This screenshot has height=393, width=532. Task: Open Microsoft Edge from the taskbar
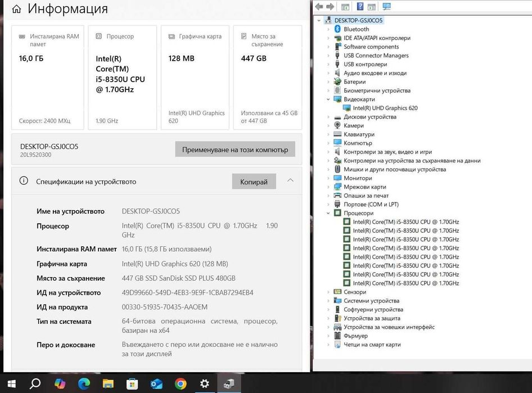pos(84,383)
